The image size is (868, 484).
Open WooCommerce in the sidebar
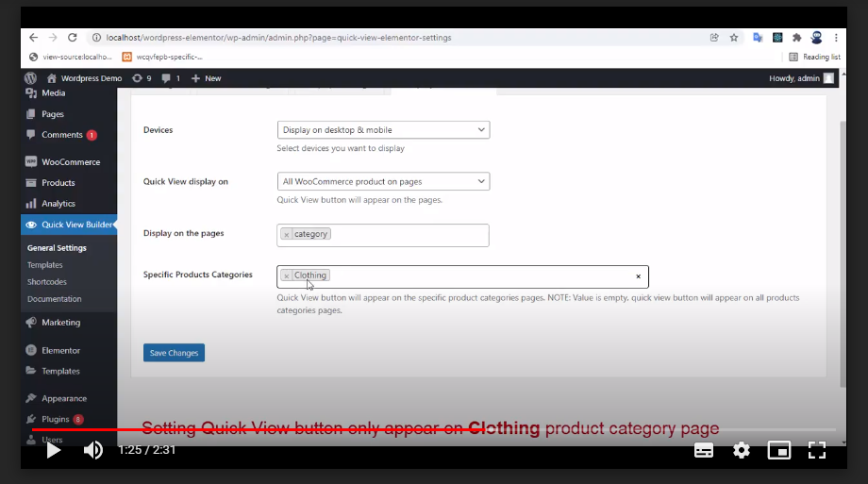coord(69,161)
